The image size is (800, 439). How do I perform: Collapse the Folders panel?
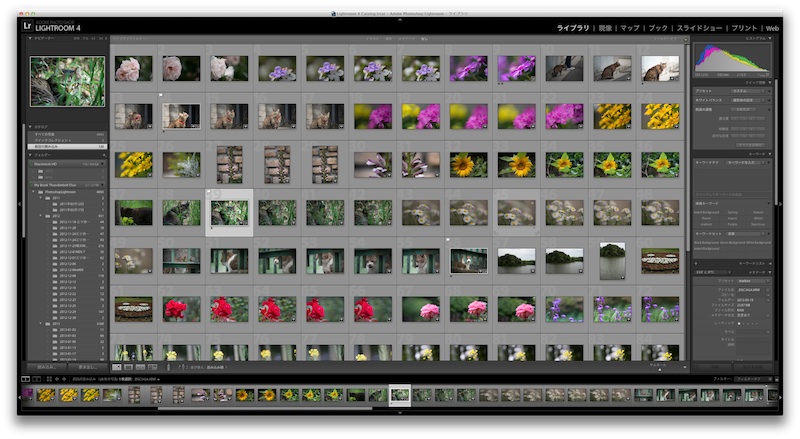tap(30, 155)
